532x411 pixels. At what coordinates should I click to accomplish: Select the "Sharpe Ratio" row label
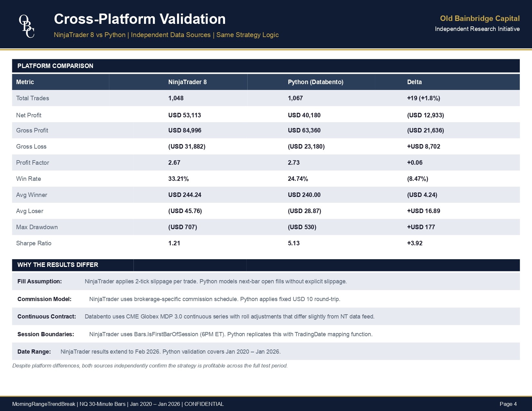click(x=34, y=243)
